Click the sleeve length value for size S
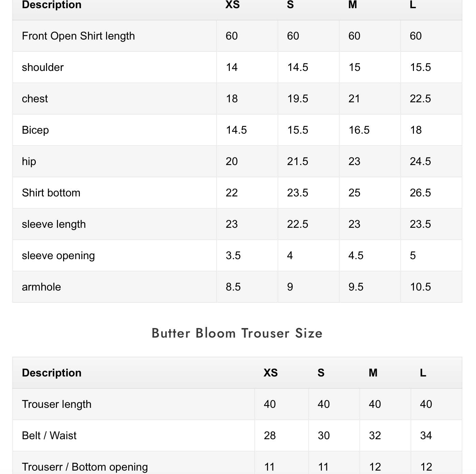The width and height of the screenshot is (476, 474). (x=297, y=224)
